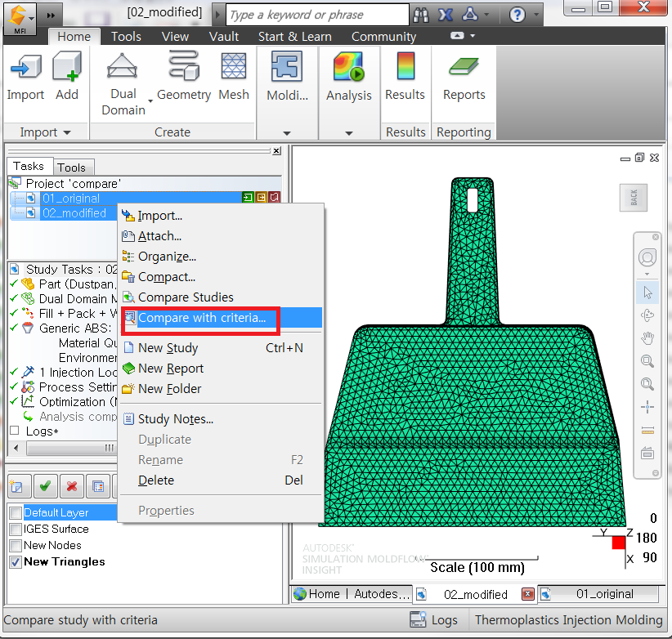672x639 pixels.
Task: Select Dual Domain mesh type icon
Action: tap(122, 66)
